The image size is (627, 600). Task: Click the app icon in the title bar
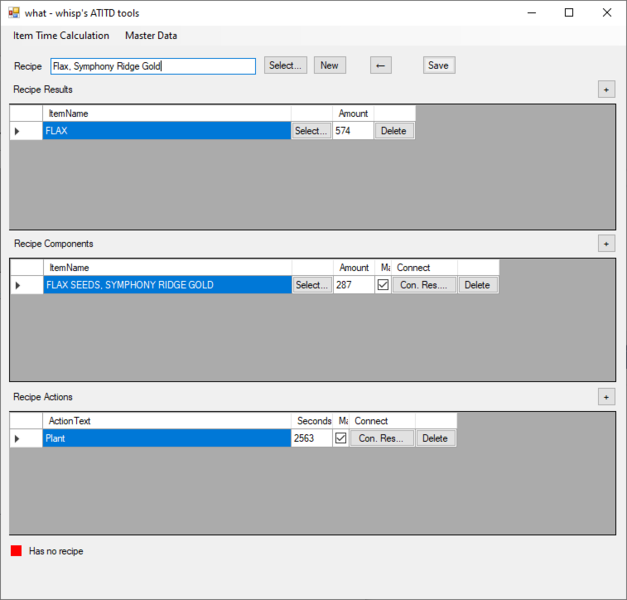pos(14,13)
